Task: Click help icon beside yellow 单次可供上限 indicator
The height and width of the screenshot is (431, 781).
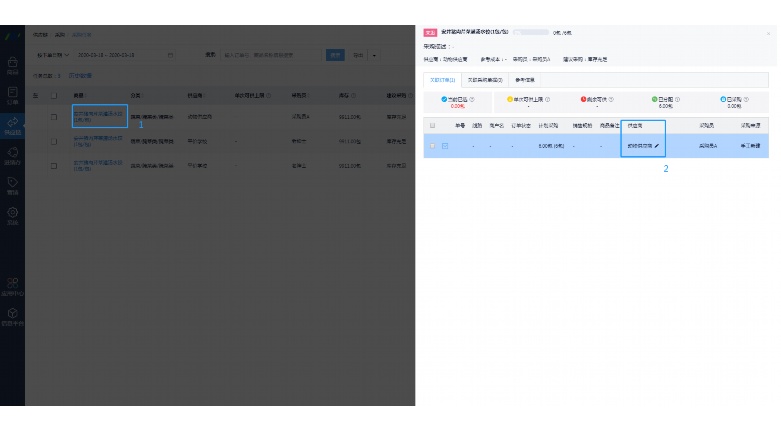Action: point(547,99)
